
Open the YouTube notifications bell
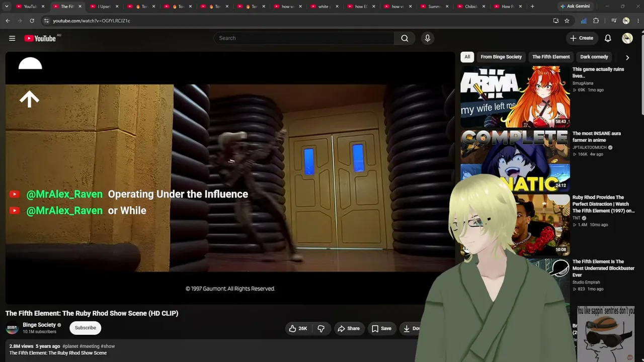(x=608, y=38)
